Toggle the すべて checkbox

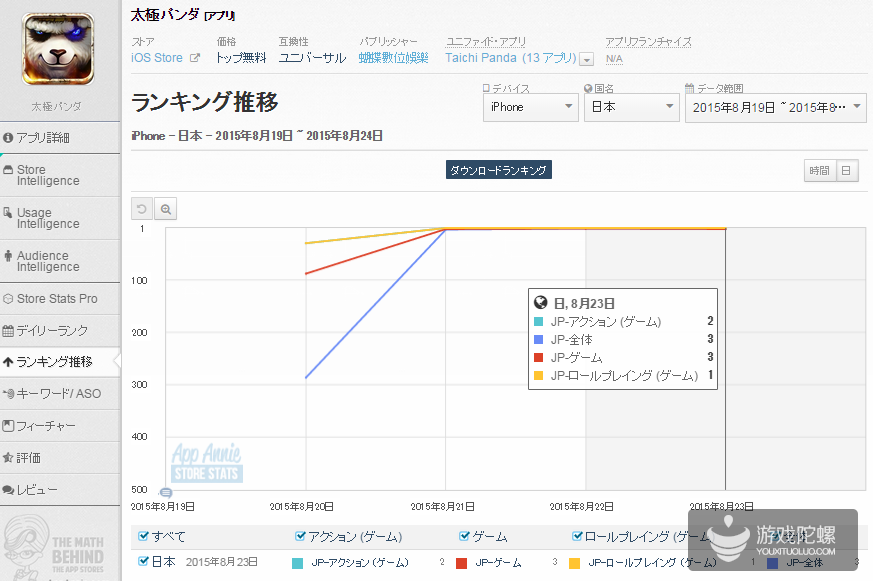[x=144, y=537]
